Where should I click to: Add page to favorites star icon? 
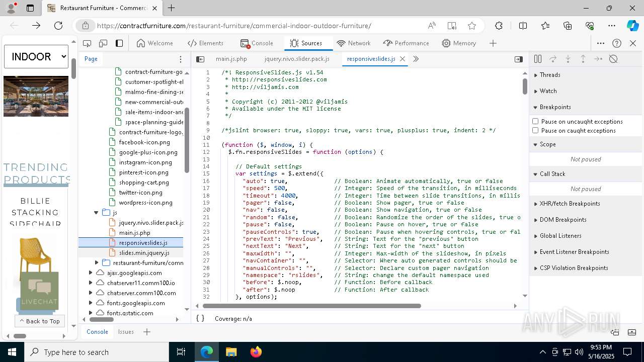[x=472, y=26]
